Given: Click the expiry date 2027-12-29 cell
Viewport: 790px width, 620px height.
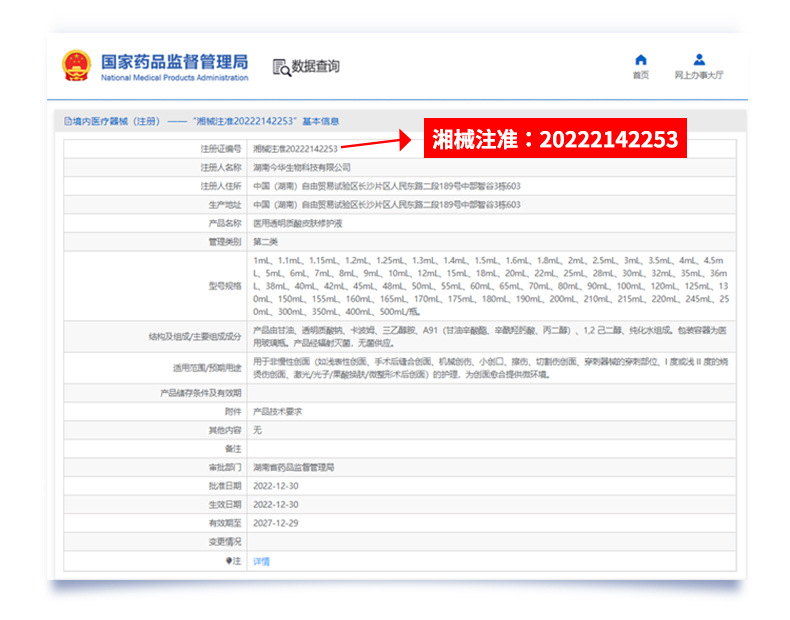Looking at the screenshot, I should point(276,523).
